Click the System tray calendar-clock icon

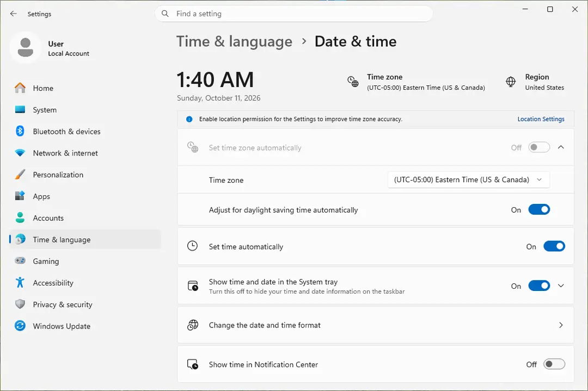click(x=193, y=286)
